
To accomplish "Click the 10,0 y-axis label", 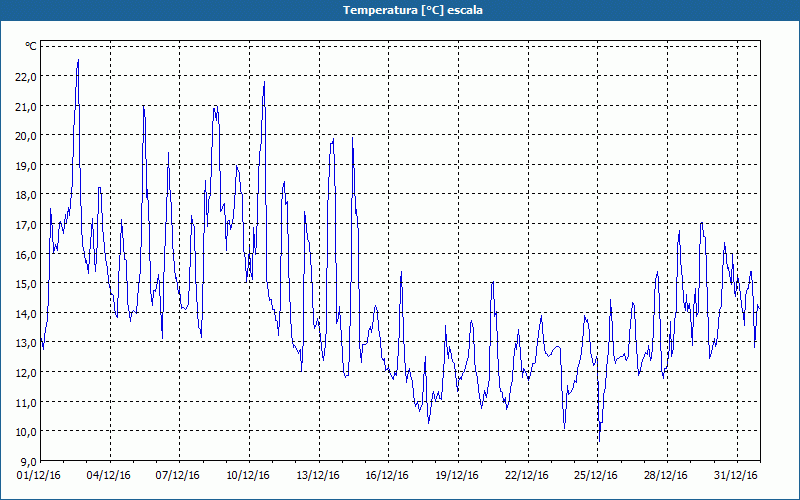I will coord(27,432).
